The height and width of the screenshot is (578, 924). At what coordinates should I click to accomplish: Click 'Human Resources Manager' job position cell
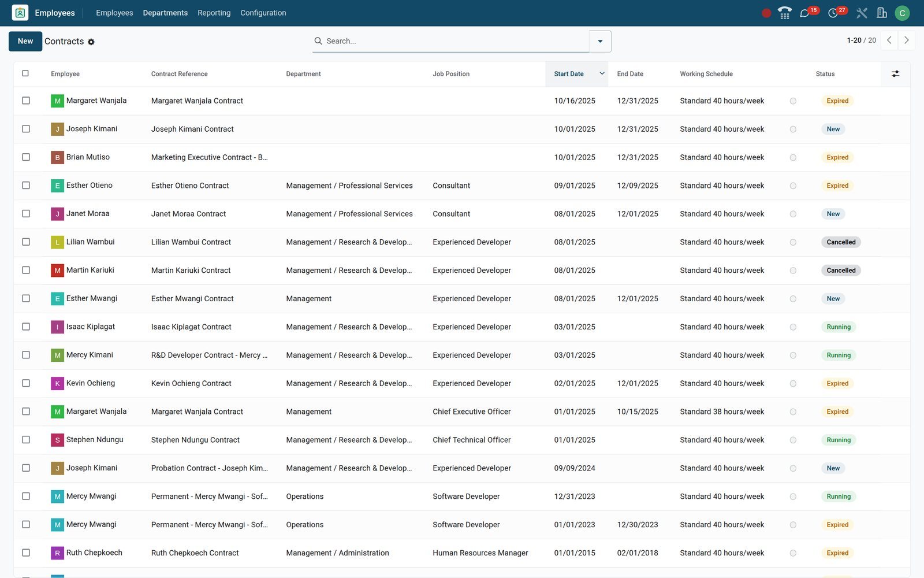click(480, 553)
